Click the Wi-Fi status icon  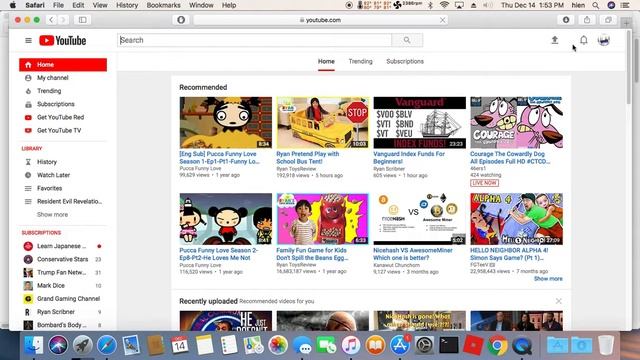[444, 5]
